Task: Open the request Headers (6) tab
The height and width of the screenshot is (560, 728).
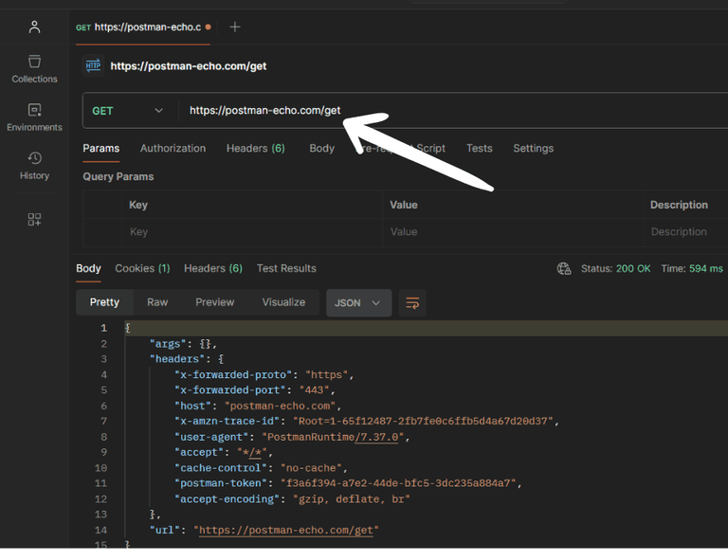Action: 255,149
